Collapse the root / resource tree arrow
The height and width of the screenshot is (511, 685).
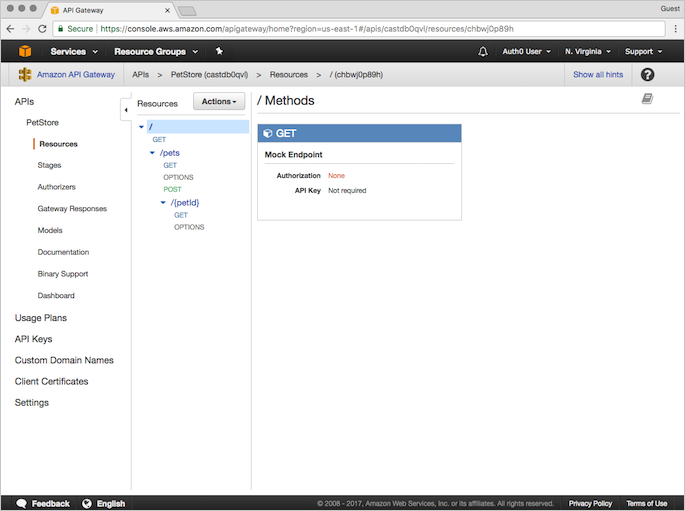pos(141,127)
